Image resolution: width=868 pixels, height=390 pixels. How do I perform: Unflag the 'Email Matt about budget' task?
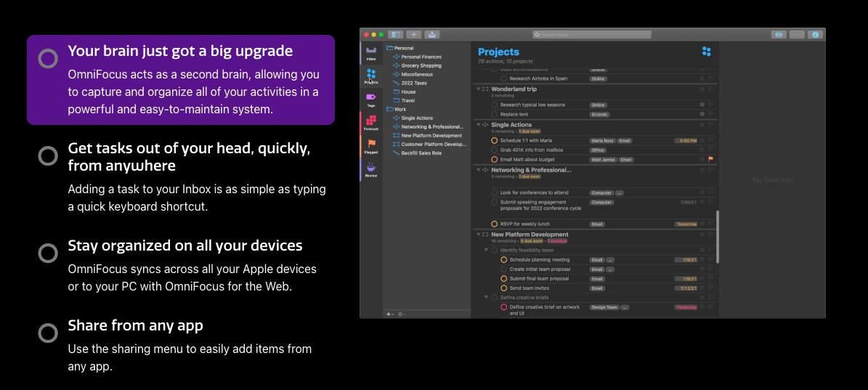point(711,159)
